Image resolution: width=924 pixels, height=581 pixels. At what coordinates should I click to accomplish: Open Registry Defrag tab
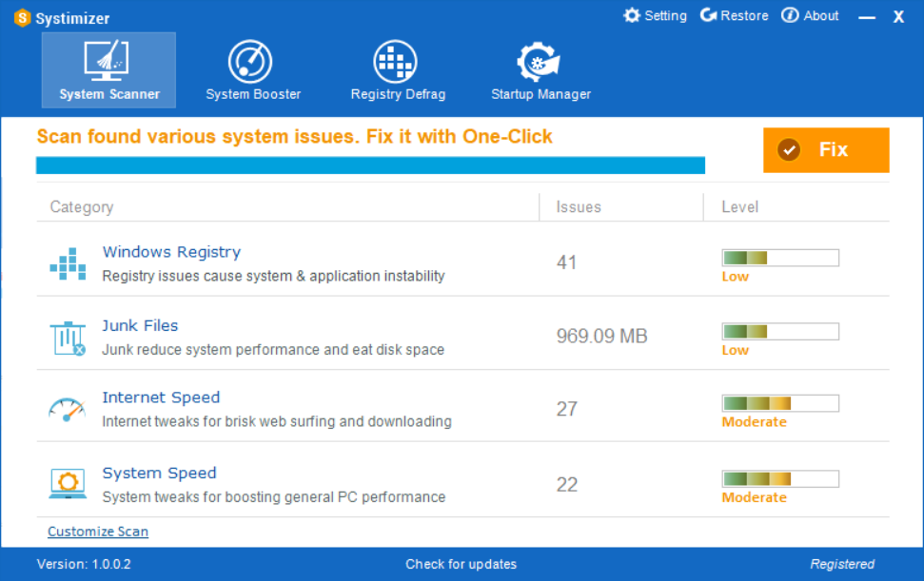pos(398,70)
